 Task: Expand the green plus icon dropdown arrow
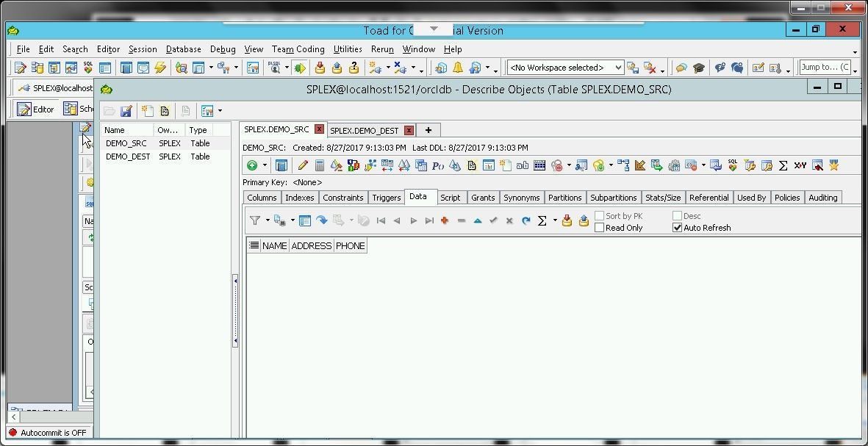point(265,165)
